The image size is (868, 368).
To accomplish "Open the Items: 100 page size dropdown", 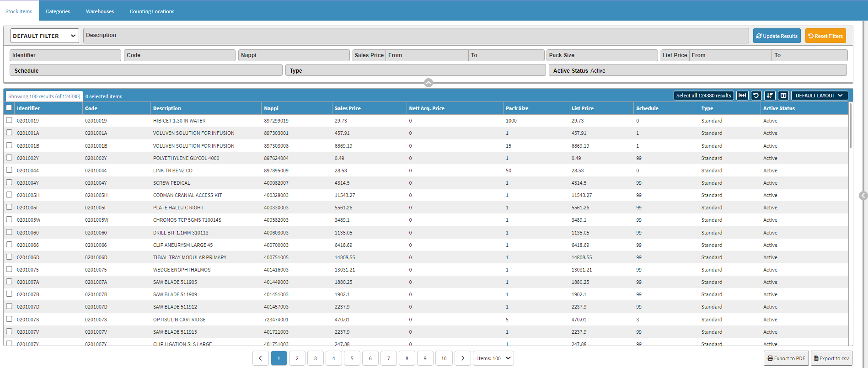I will [x=493, y=358].
